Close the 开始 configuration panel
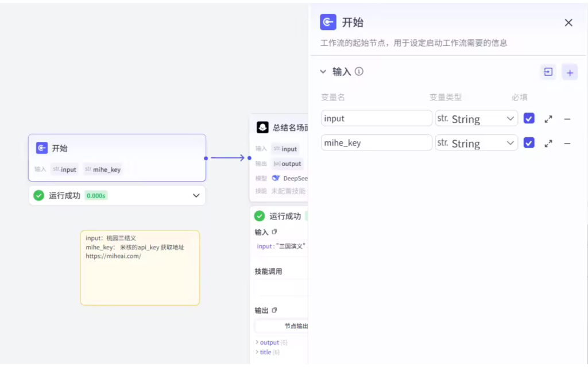Screen dimensions: 588x367 coord(568,22)
